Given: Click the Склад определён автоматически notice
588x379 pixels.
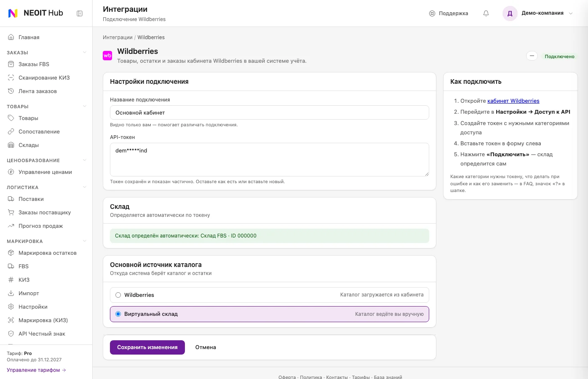Looking at the screenshot, I should pos(270,236).
